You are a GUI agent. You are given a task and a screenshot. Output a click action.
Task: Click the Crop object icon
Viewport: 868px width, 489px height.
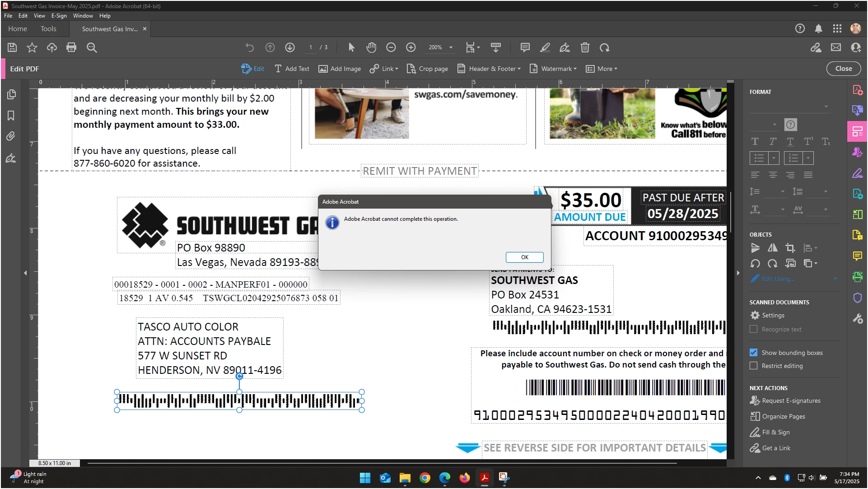click(x=790, y=248)
